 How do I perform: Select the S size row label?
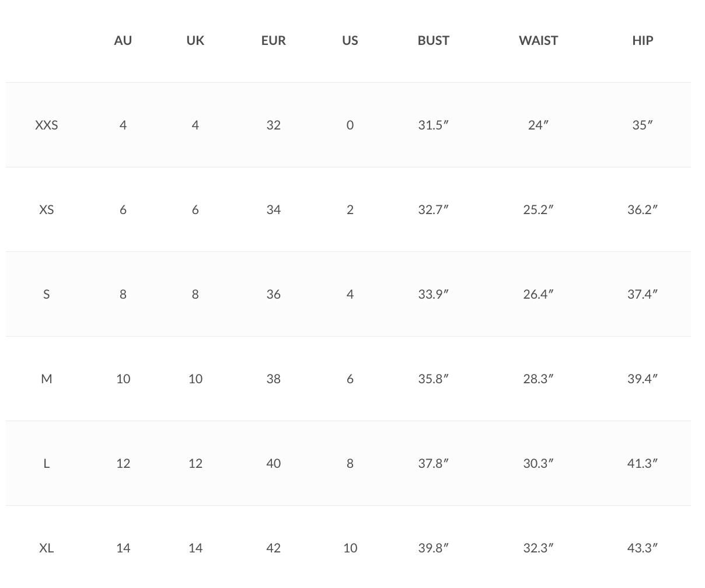pyautogui.click(x=47, y=294)
